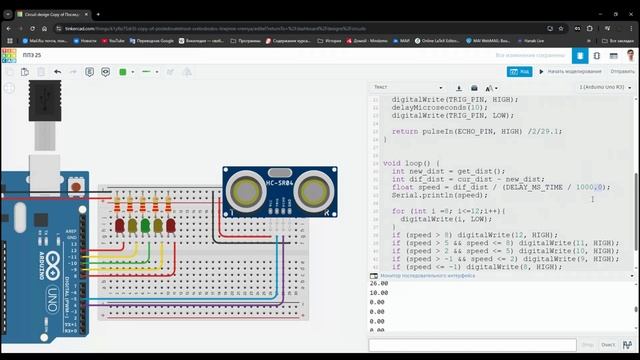Screen dimensions: 640x360
Task: Open the tab search dropdown button
Action: pyautogui.click(x=8, y=14)
